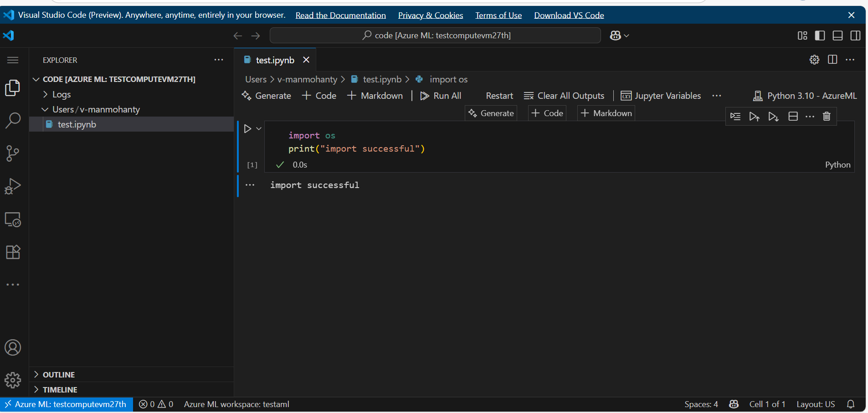Image resolution: width=868 pixels, height=413 pixels.
Task: Collapse the Users/v-manmohanty folder
Action: (x=96, y=109)
